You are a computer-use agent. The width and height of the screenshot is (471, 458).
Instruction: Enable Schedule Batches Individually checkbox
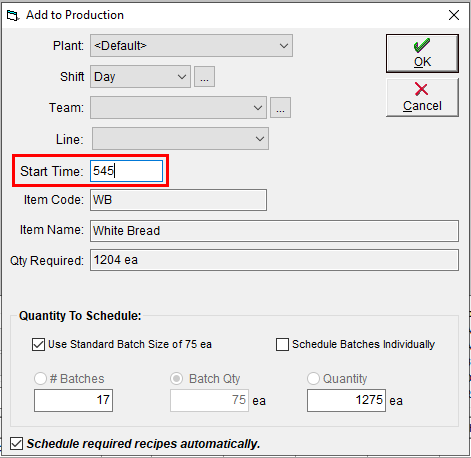[x=282, y=344]
